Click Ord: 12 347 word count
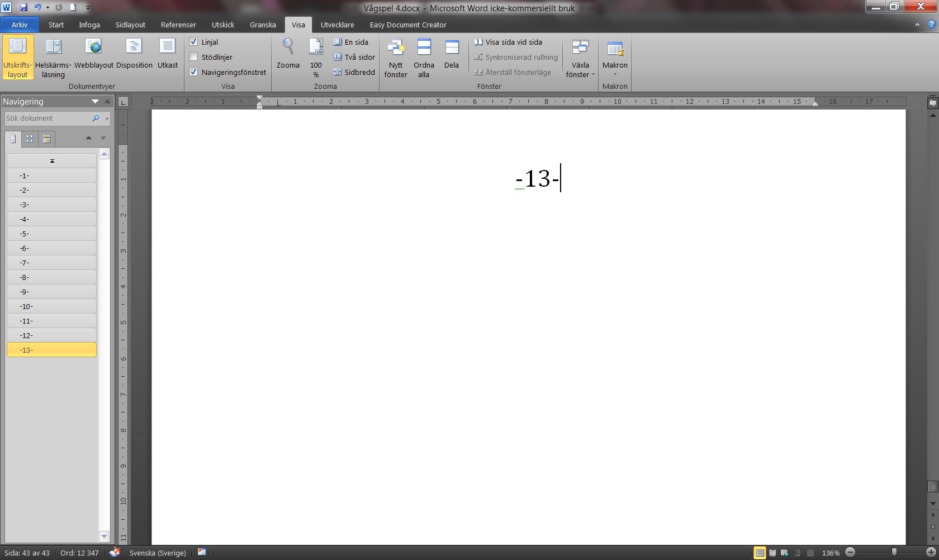 click(x=79, y=553)
